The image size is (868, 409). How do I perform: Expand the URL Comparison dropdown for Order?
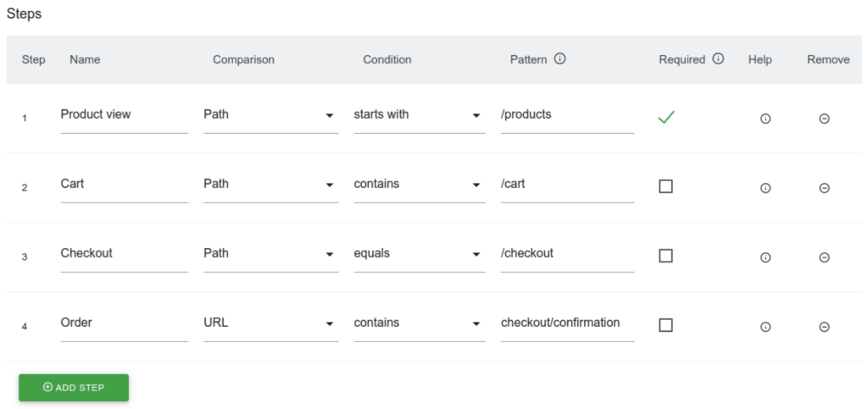click(x=270, y=323)
